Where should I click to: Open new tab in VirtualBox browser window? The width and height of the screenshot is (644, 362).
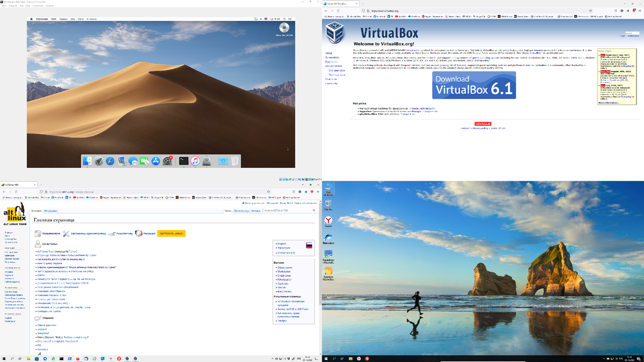click(x=363, y=4)
